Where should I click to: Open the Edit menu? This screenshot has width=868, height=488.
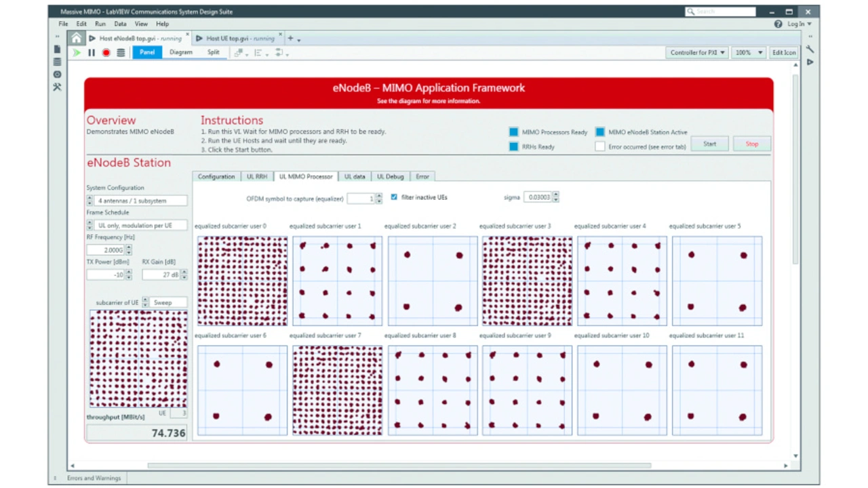(x=81, y=24)
